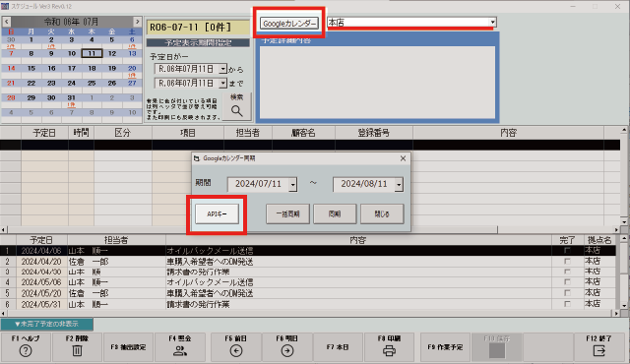Expand the sync end date 2024/08/11 dropdown

tap(399, 185)
